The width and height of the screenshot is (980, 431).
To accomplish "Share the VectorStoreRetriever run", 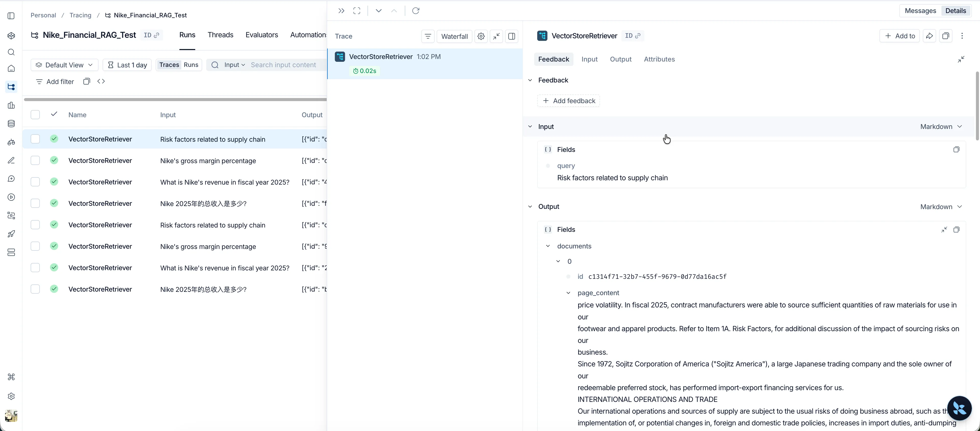I will click(929, 36).
